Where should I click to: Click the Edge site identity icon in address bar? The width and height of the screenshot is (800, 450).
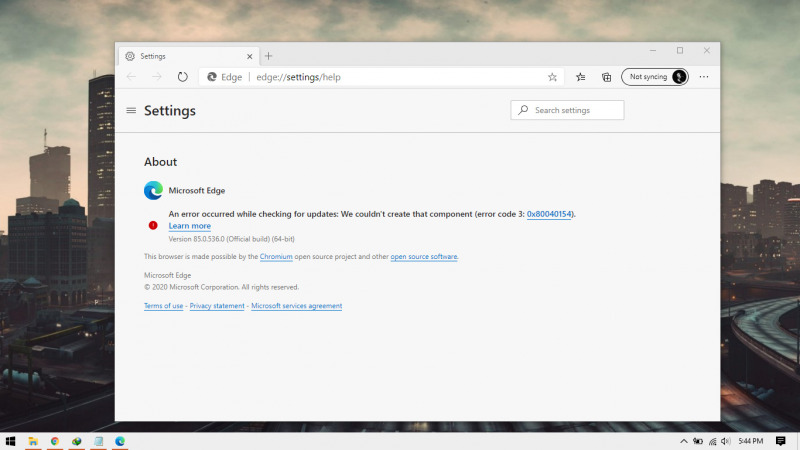[x=212, y=77]
